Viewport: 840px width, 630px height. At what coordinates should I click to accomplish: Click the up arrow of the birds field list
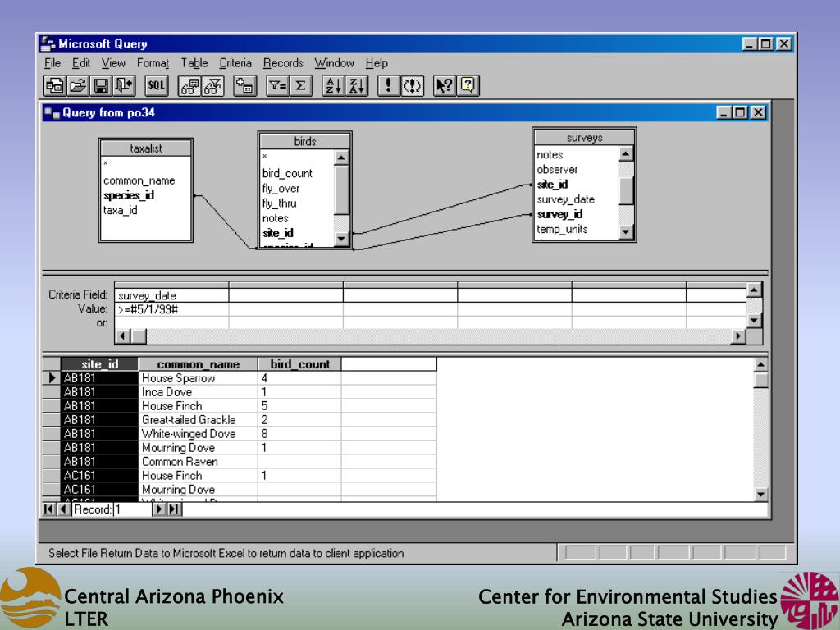(x=341, y=157)
